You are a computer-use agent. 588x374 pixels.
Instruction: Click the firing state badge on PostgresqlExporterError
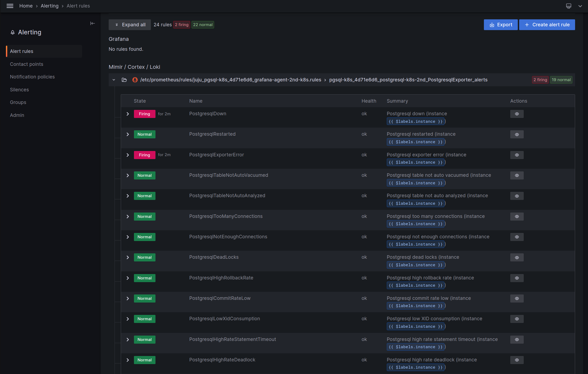click(144, 155)
